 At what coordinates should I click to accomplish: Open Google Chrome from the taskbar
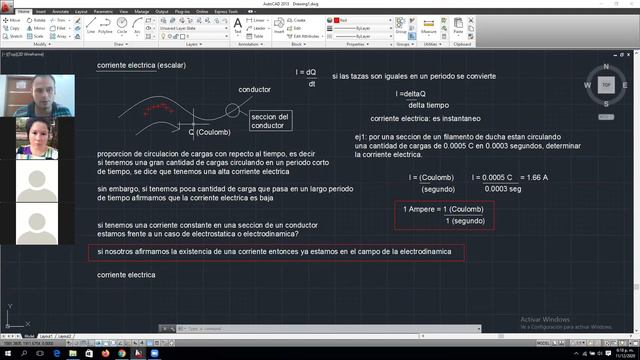(122, 353)
